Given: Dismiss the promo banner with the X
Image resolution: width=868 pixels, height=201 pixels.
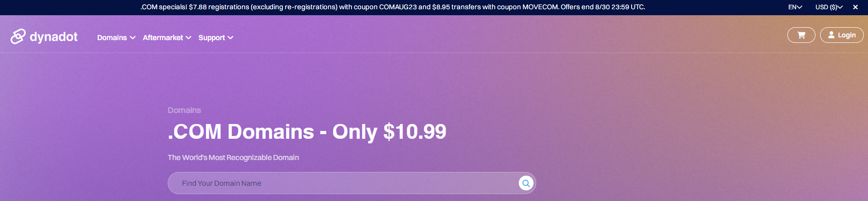Looking at the screenshot, I should (855, 7).
